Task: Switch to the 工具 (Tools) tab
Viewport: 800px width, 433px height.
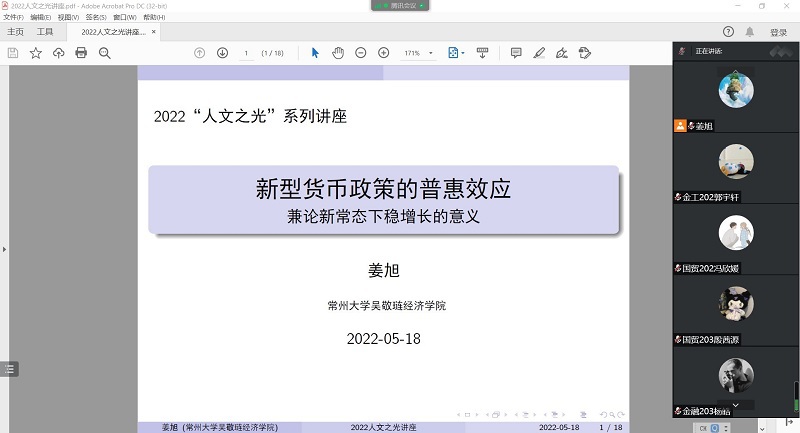Action: pos(45,32)
